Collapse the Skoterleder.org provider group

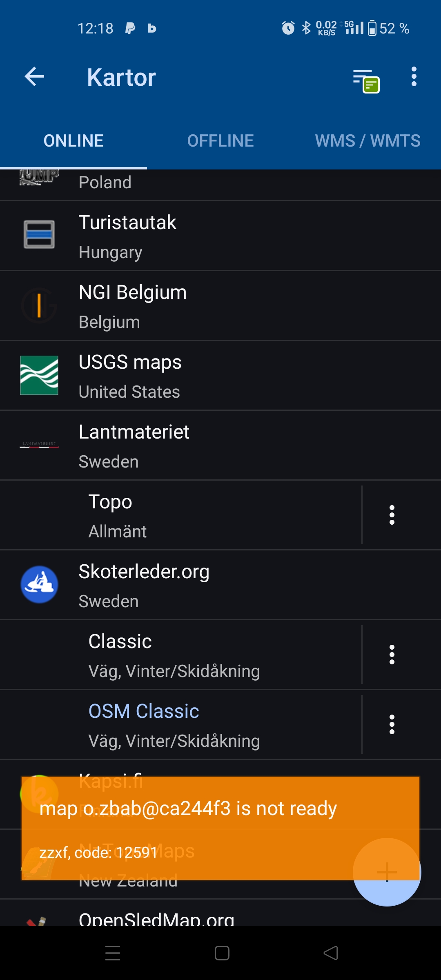tap(220, 585)
